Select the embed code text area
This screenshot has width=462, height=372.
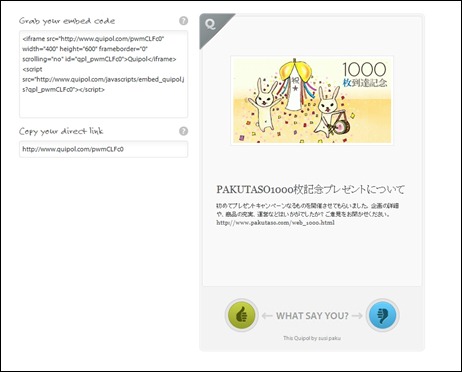click(103, 74)
